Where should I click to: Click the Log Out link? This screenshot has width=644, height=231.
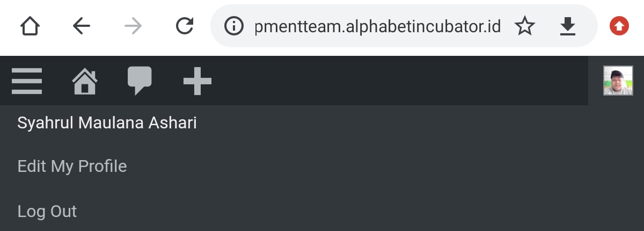(x=47, y=211)
